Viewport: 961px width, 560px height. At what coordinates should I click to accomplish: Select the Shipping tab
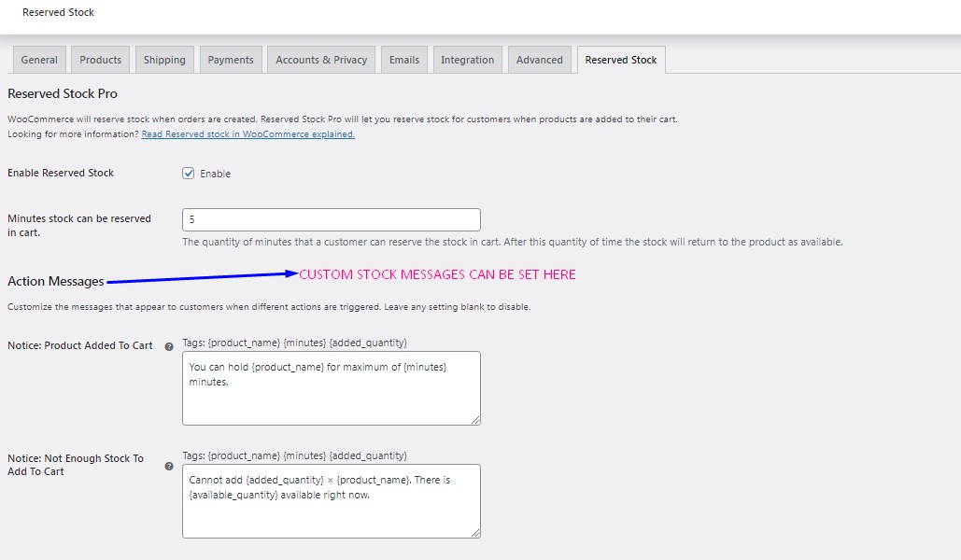tap(163, 59)
